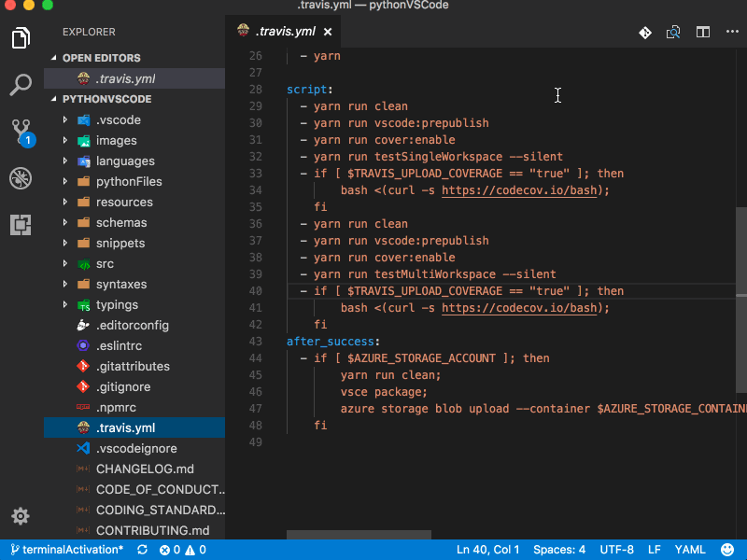Image resolution: width=747 pixels, height=560 pixels.
Task: Click the editor vertical scrollbar thumb
Action: (x=741, y=300)
